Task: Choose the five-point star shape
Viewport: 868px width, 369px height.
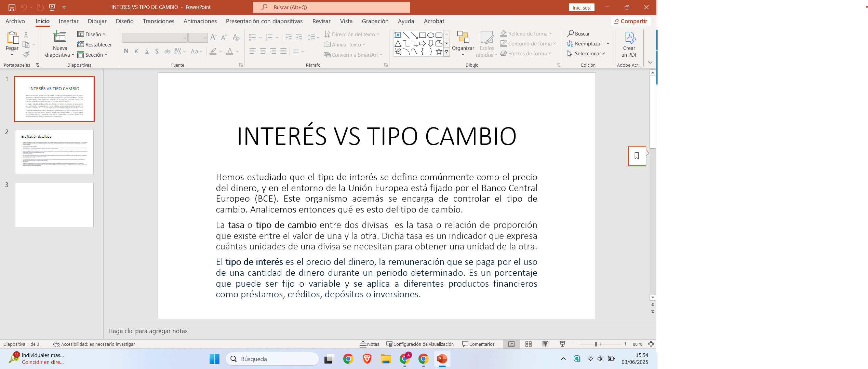Action: (439, 52)
